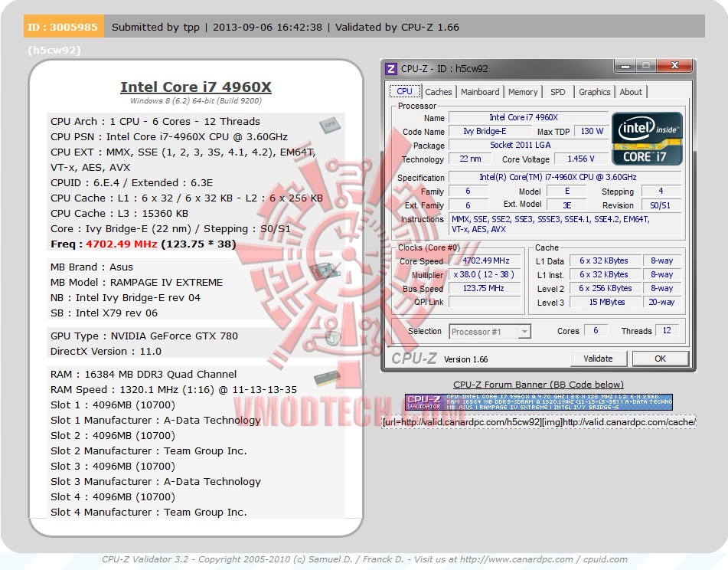Click the Package Socket 2011 LGA field
728x570 pixels.
(528, 145)
